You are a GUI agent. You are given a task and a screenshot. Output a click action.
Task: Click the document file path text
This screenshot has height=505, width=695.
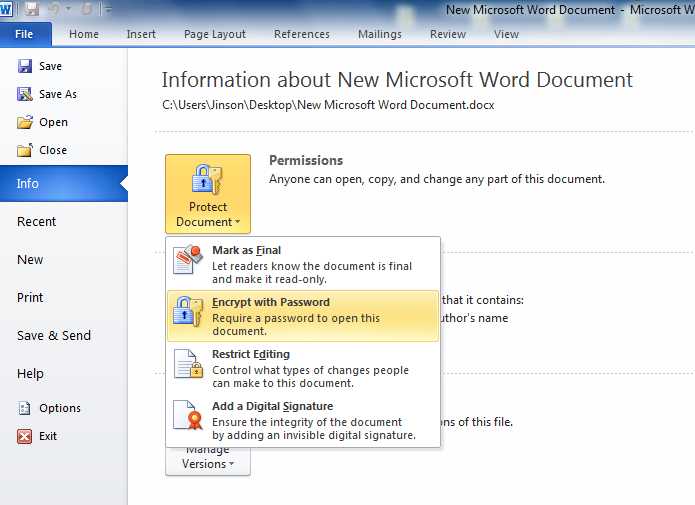(x=328, y=105)
